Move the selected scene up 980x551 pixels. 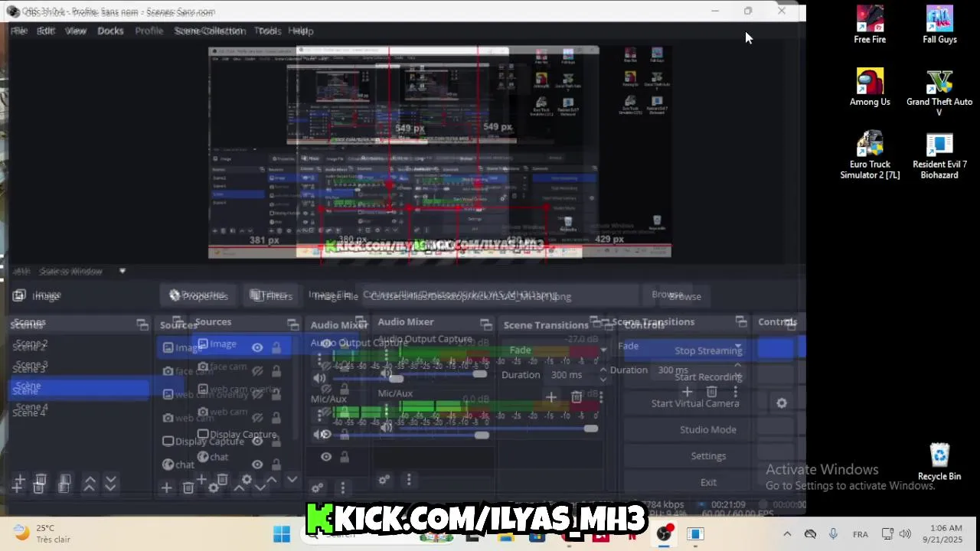[90, 483]
